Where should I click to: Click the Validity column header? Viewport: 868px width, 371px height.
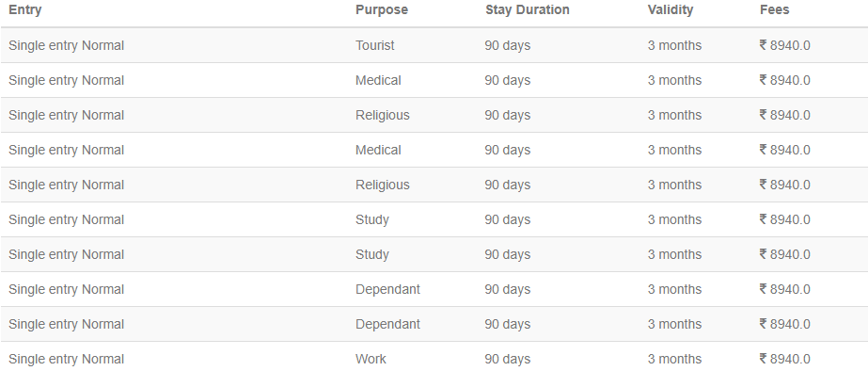[671, 10]
